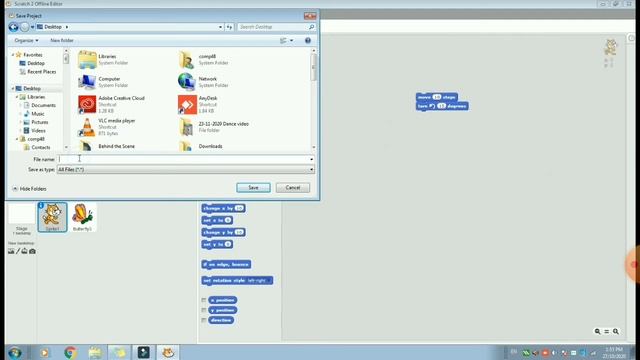Create a New folder from the toolbar
This screenshot has height=360, width=640.
[62, 40]
